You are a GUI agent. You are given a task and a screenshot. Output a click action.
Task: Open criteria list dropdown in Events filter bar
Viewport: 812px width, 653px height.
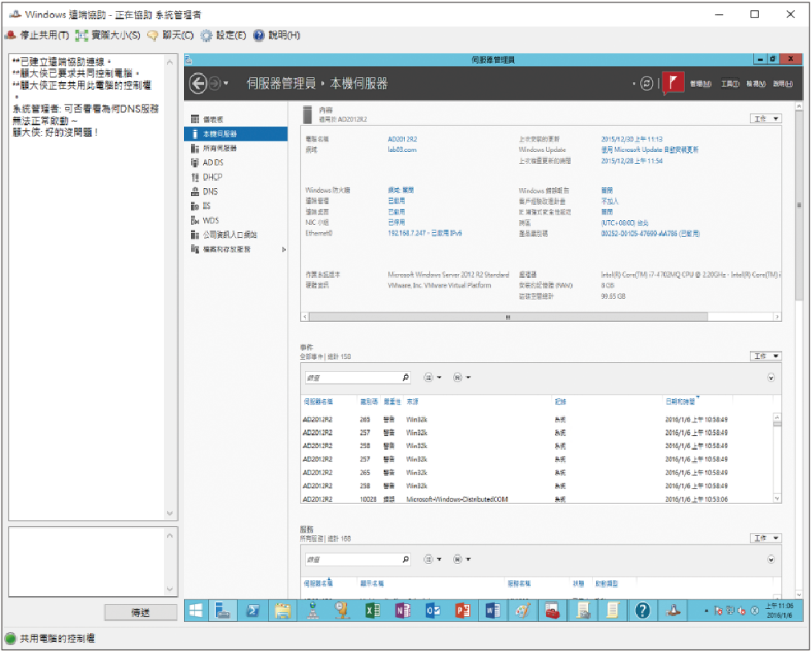point(432,378)
